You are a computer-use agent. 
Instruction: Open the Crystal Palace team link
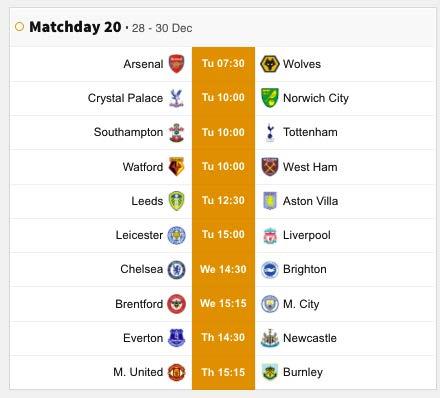(125, 98)
